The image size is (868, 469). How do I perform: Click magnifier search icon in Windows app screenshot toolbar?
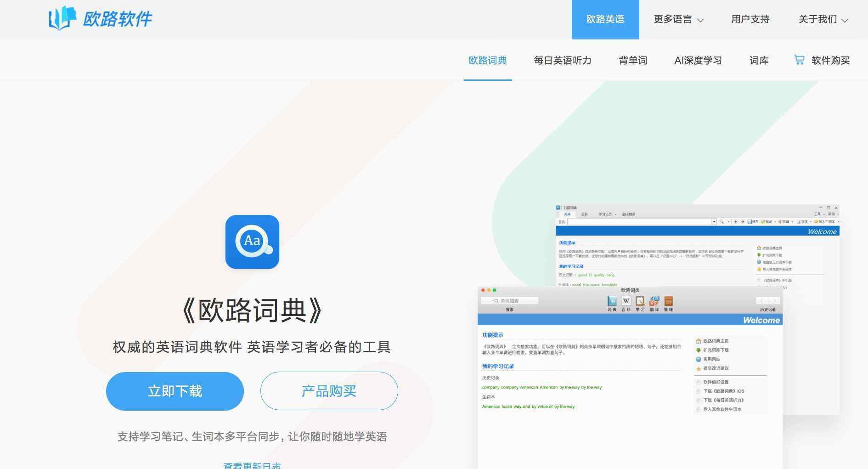point(721,222)
